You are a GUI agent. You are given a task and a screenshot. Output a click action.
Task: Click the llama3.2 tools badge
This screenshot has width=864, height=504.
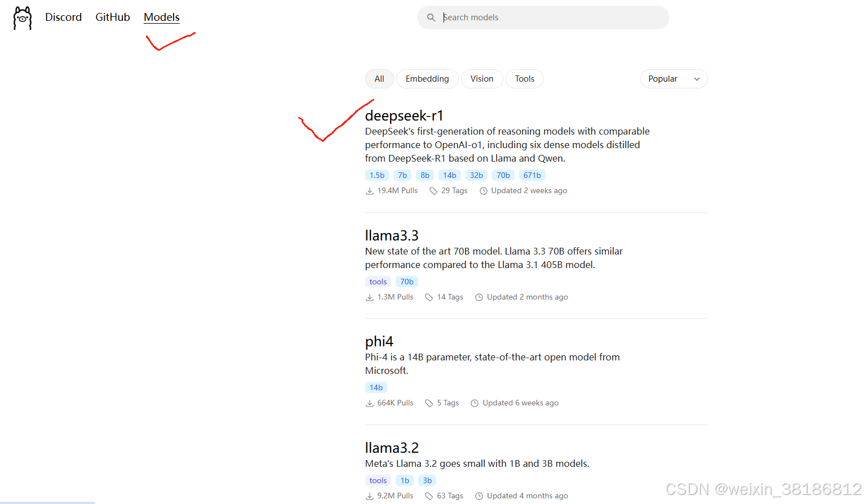point(378,480)
